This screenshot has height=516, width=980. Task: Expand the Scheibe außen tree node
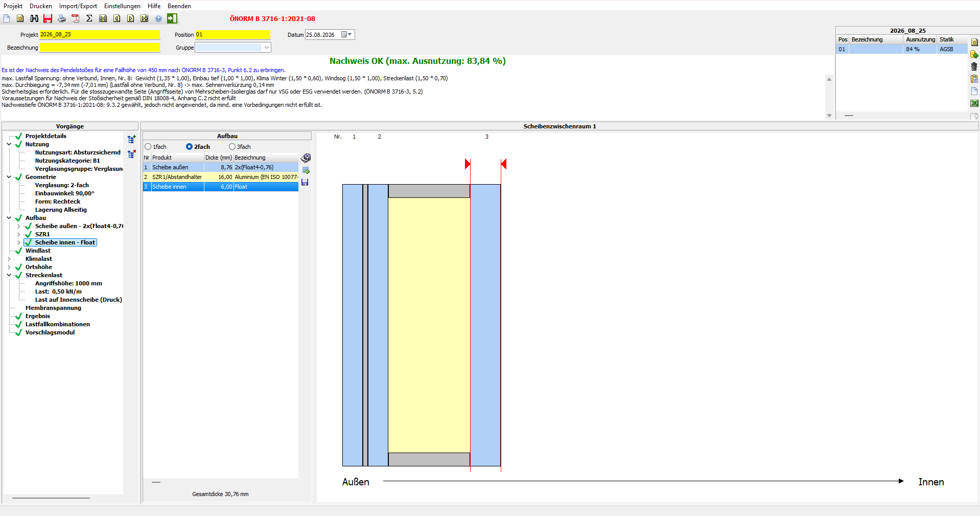pyautogui.click(x=19, y=226)
